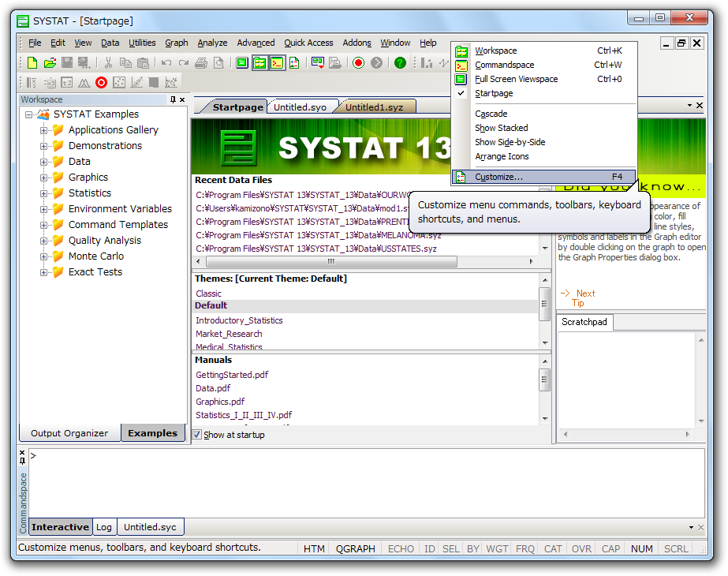Switch to the Output Organizer tab

(x=69, y=433)
